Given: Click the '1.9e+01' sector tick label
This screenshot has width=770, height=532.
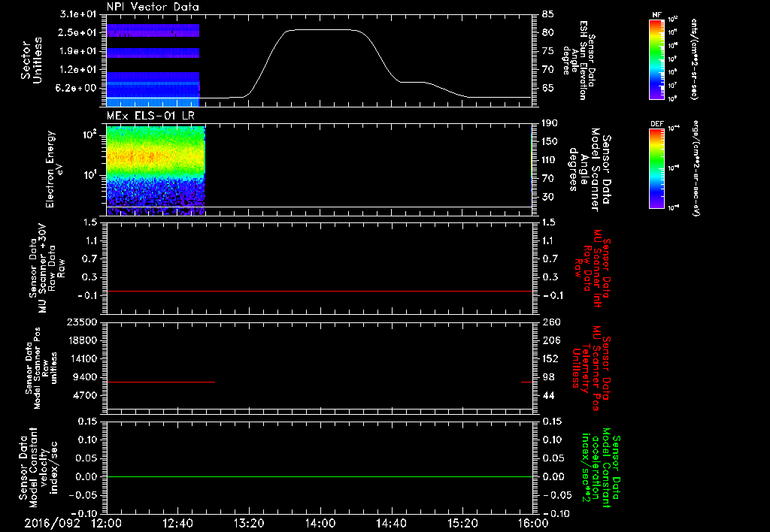Looking at the screenshot, I should [77, 51].
